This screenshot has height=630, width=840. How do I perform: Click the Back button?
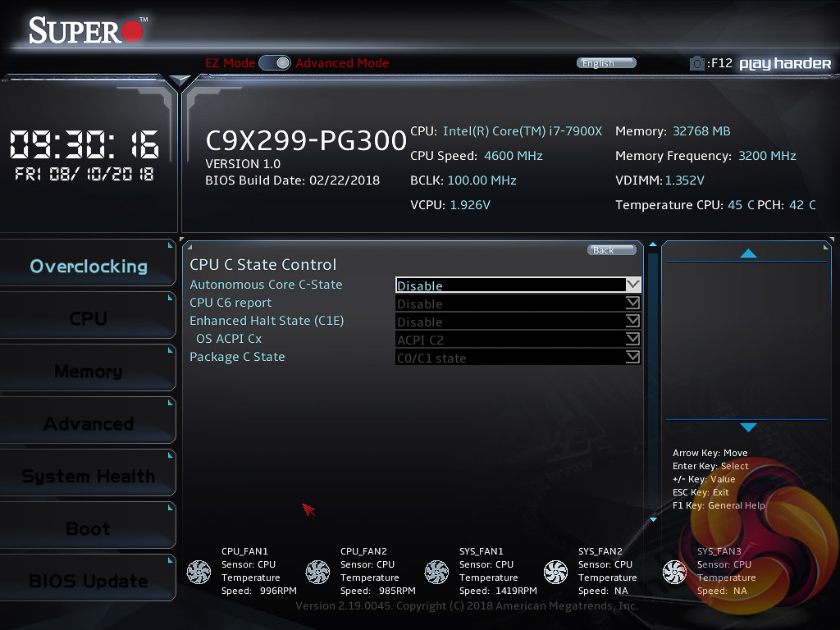pyautogui.click(x=612, y=249)
